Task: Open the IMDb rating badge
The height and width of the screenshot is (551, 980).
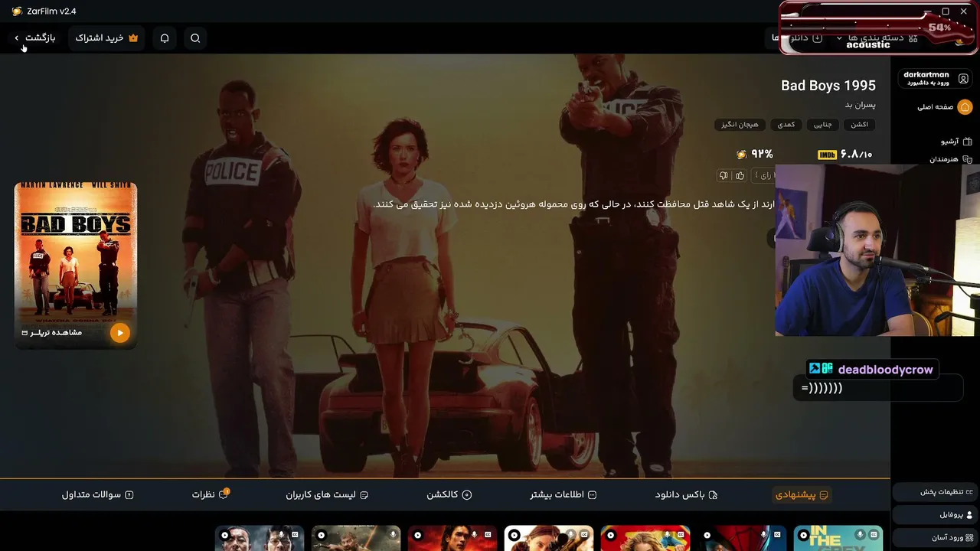Action: coord(827,155)
